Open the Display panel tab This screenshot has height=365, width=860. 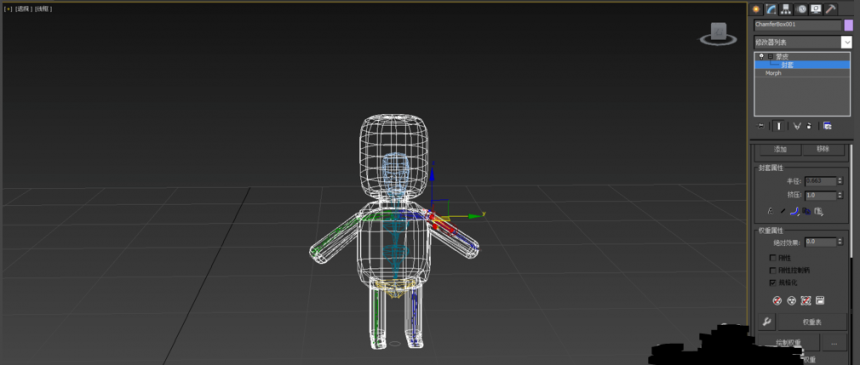click(816, 9)
